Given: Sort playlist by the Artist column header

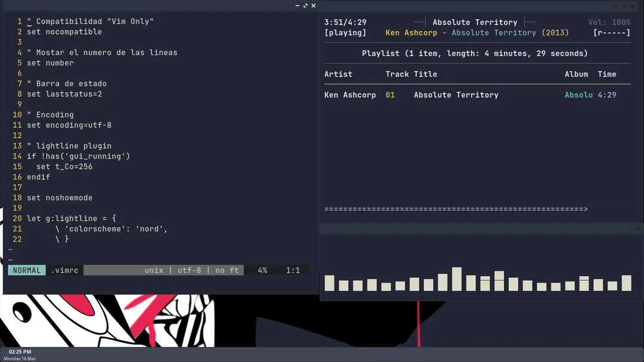Looking at the screenshot, I should (338, 74).
